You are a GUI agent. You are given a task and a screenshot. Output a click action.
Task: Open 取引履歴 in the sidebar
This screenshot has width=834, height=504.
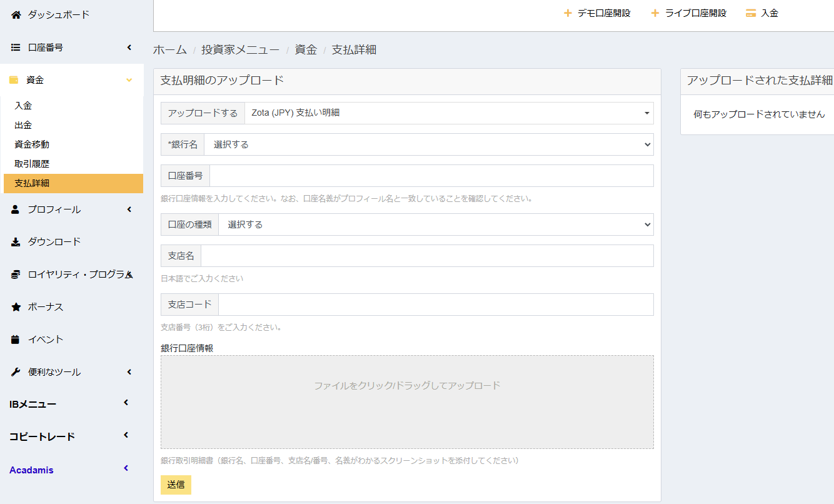(32, 164)
